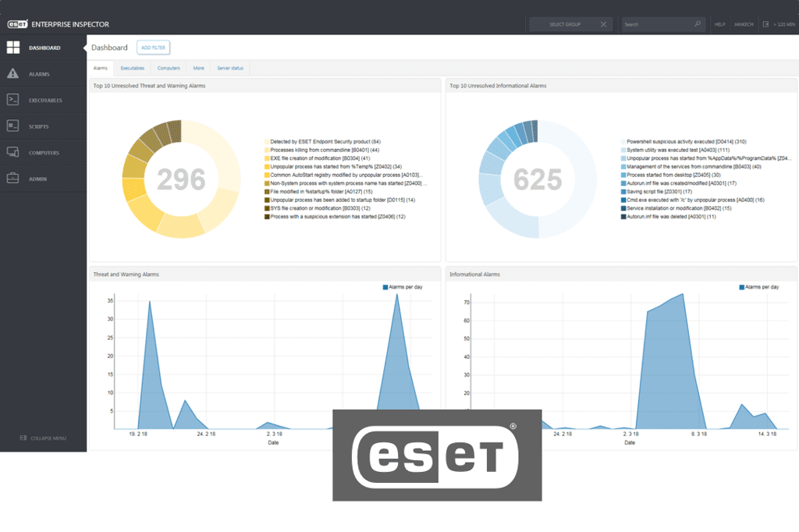Viewport: 799px width, 532px height.
Task: Open the Computers monitor icon in the sidebar
Action: [x=12, y=152]
